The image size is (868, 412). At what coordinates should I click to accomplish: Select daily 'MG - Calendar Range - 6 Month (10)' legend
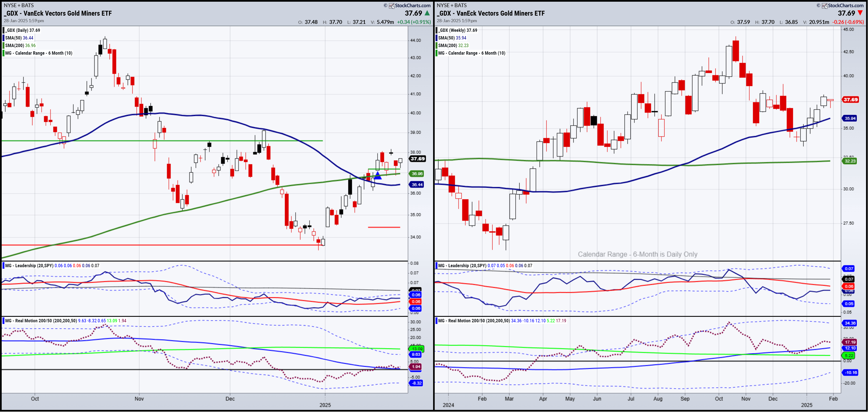click(x=39, y=53)
